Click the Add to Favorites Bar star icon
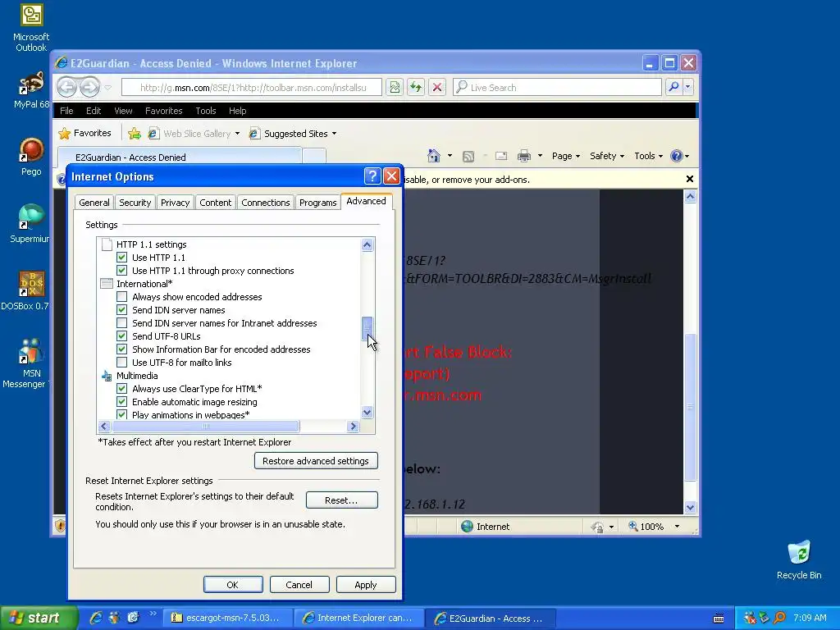 coord(135,134)
